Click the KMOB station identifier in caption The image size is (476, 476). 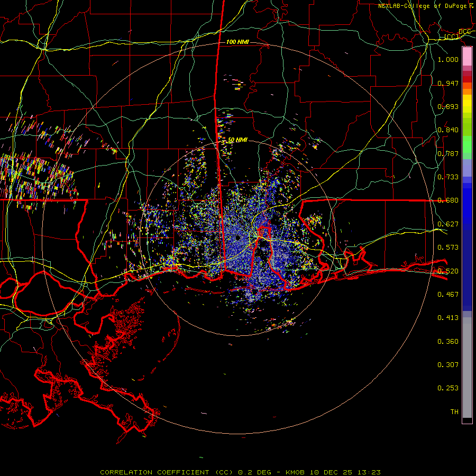(296, 472)
